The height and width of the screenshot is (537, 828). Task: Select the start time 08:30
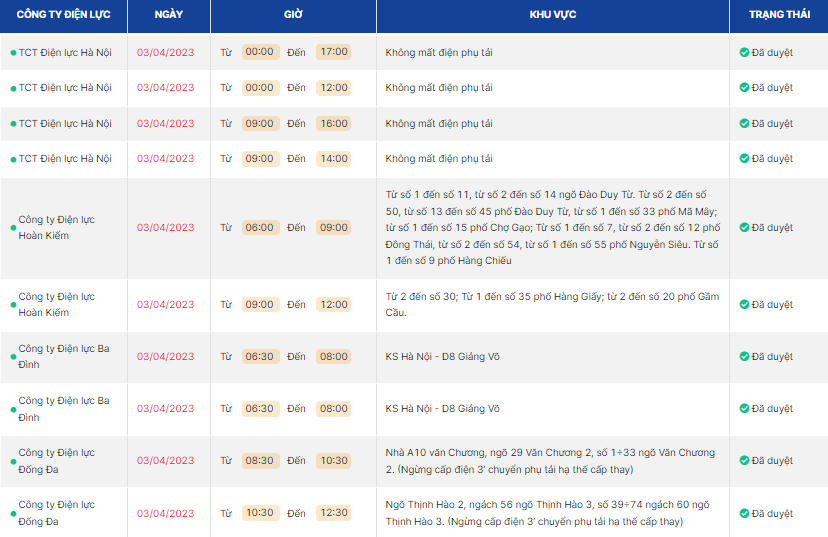(x=260, y=460)
